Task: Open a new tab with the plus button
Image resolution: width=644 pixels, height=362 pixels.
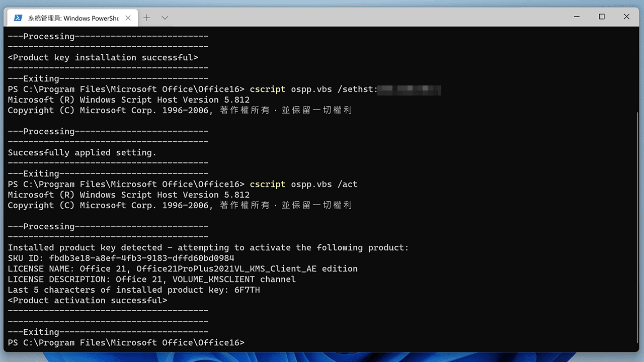Action: (146, 17)
